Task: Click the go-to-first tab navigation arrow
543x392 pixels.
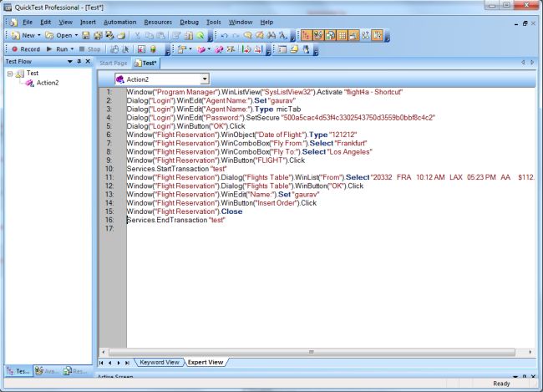Action: (x=101, y=363)
